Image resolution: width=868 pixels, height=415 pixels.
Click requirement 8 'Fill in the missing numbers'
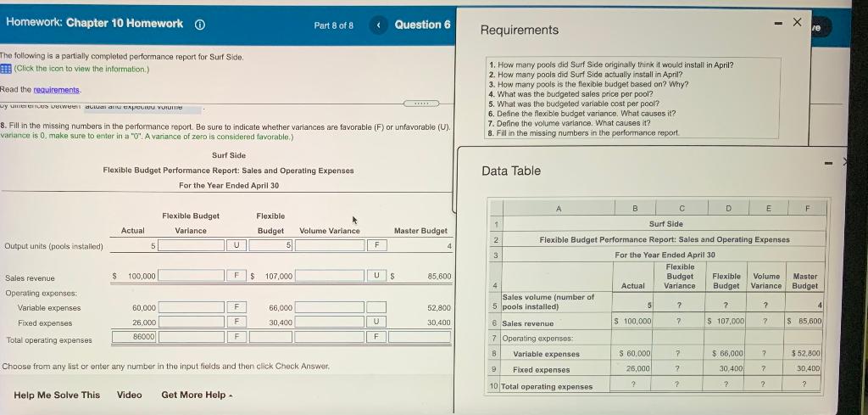point(584,133)
